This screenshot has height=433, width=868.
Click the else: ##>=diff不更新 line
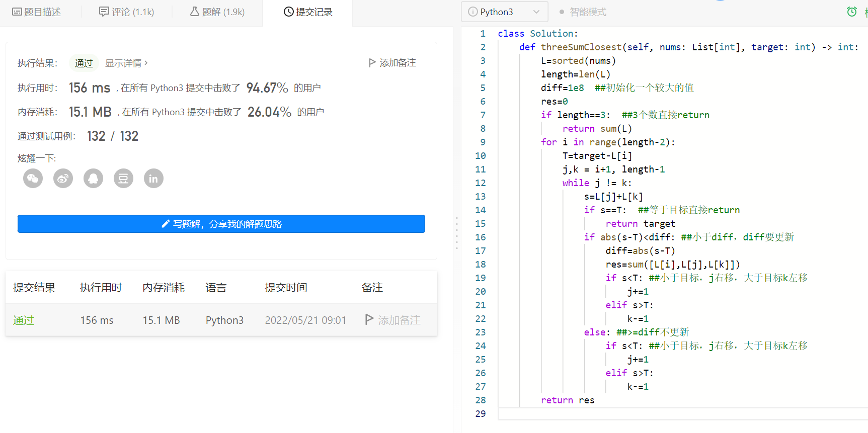pos(637,332)
